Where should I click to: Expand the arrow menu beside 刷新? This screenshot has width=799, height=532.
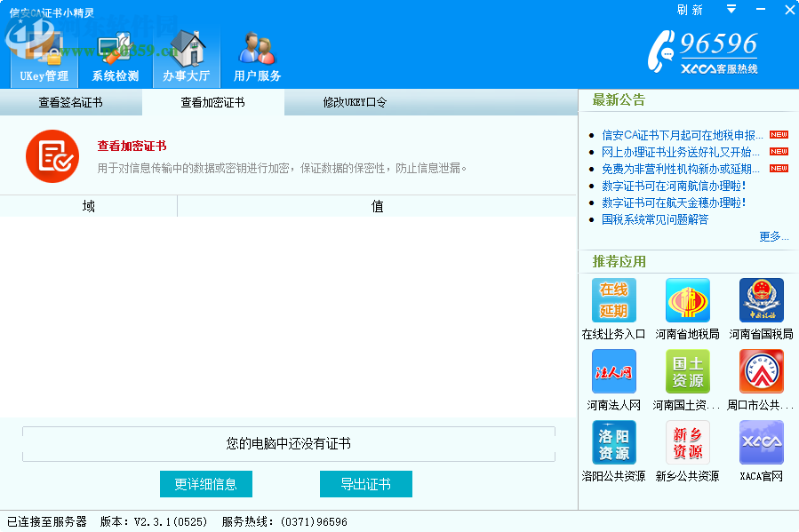coord(731,9)
